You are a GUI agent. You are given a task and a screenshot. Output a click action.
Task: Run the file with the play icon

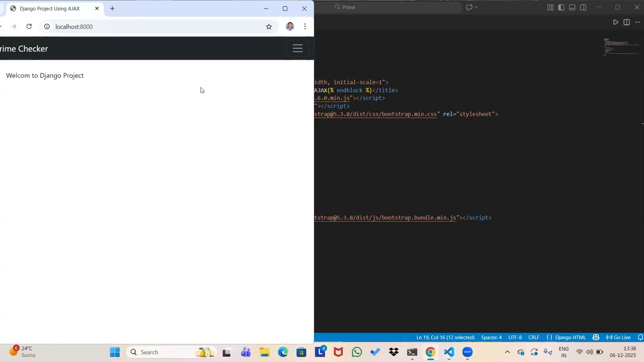615,22
